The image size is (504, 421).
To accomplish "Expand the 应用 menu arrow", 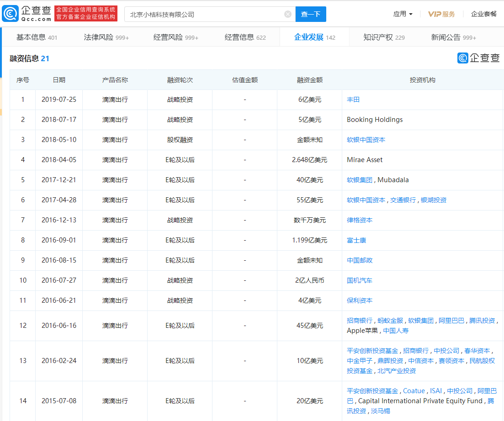I will point(410,14).
